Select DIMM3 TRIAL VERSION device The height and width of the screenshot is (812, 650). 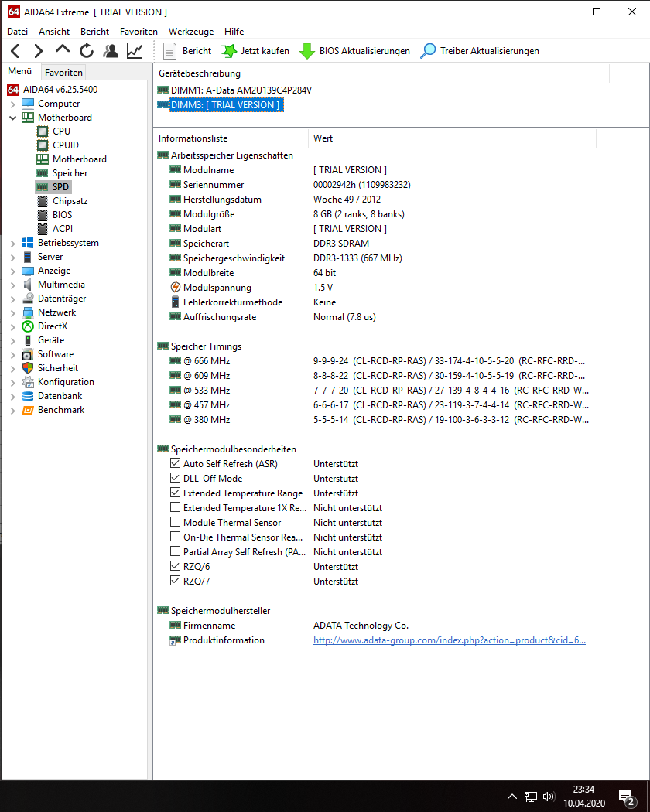click(x=225, y=105)
